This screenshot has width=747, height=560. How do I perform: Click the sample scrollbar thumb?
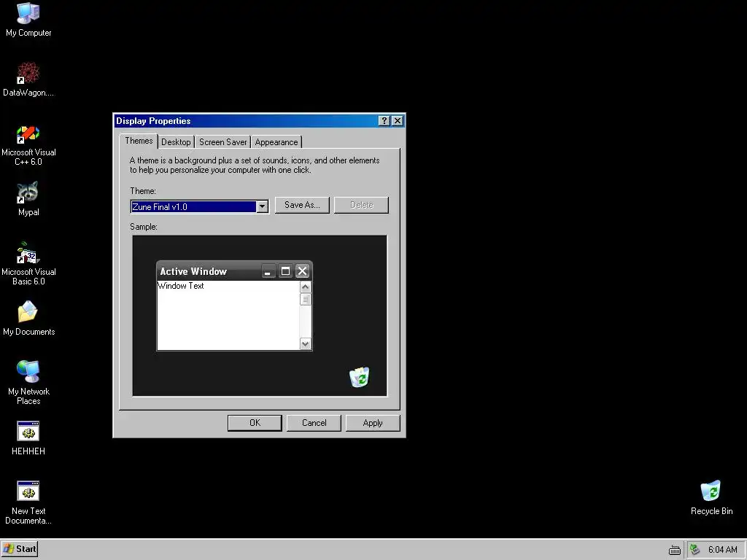point(306,299)
